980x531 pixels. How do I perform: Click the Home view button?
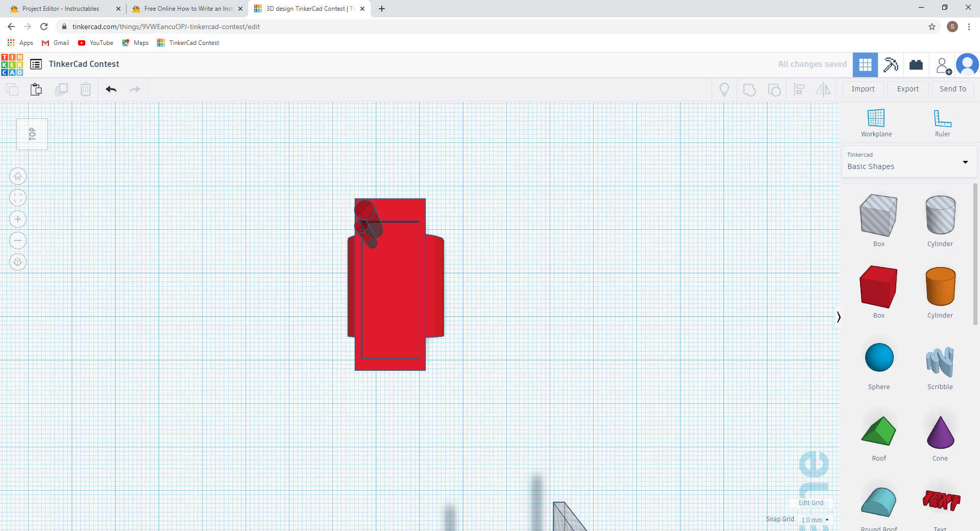tap(18, 177)
